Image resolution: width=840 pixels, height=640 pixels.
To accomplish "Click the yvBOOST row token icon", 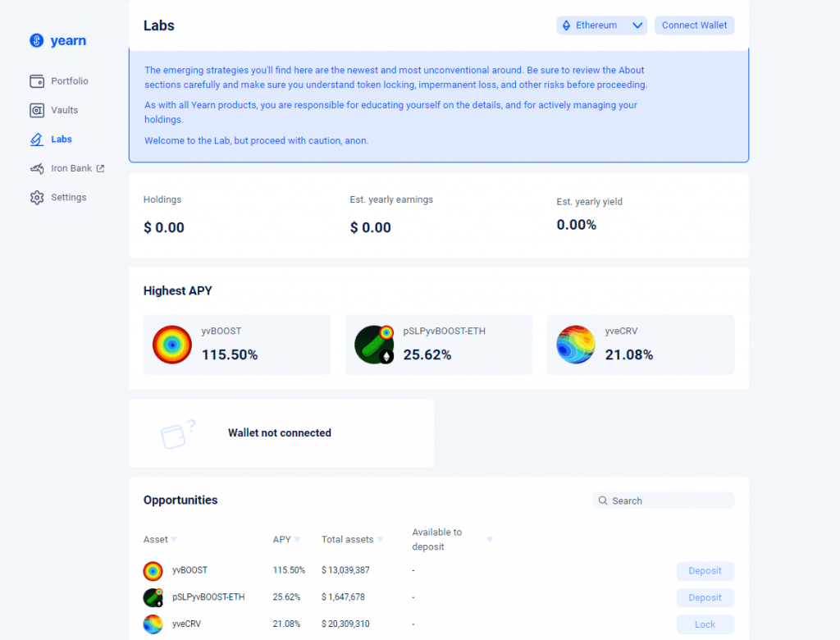I will coord(153,571).
